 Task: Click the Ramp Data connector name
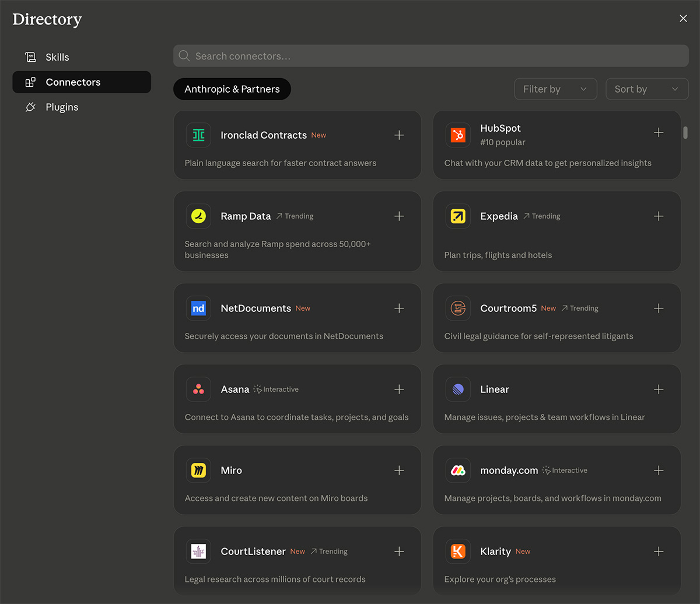click(246, 216)
